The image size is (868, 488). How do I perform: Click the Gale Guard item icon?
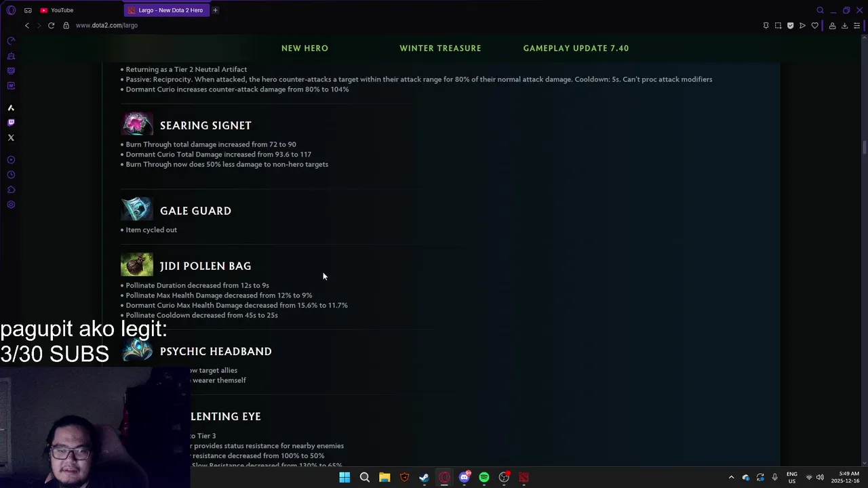(x=137, y=209)
